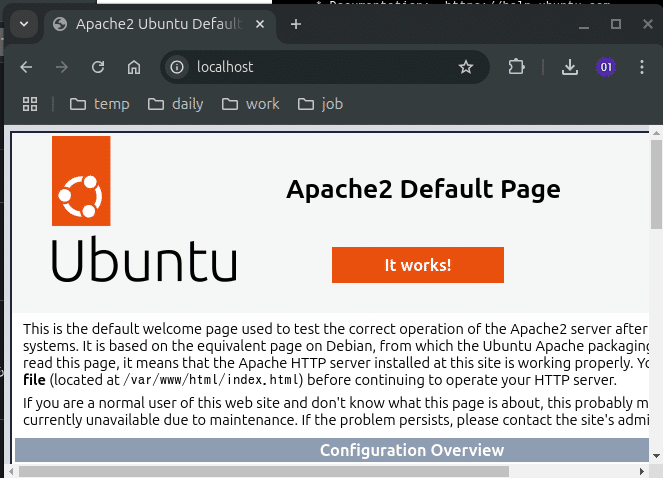
Task: Close the Chrome window
Action: [648, 24]
